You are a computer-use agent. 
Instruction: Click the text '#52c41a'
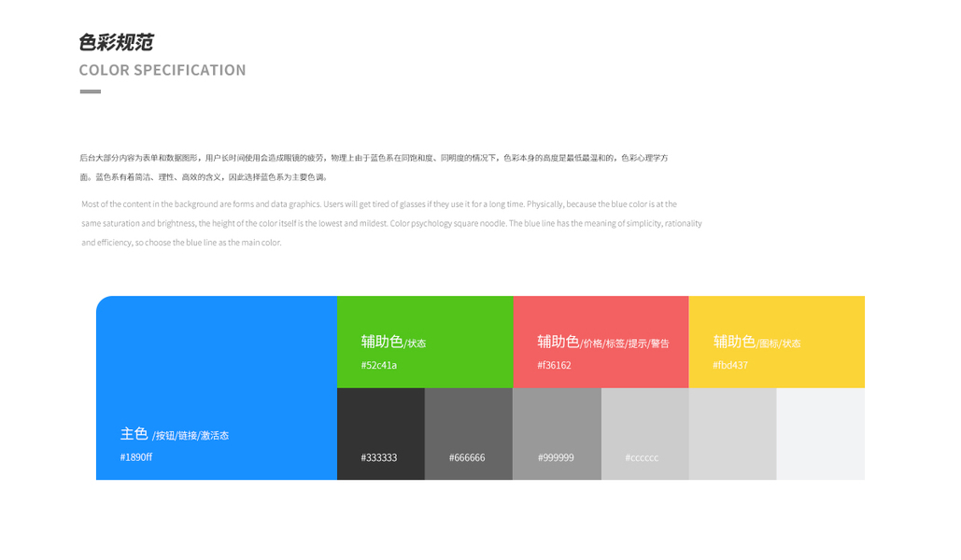point(379,365)
